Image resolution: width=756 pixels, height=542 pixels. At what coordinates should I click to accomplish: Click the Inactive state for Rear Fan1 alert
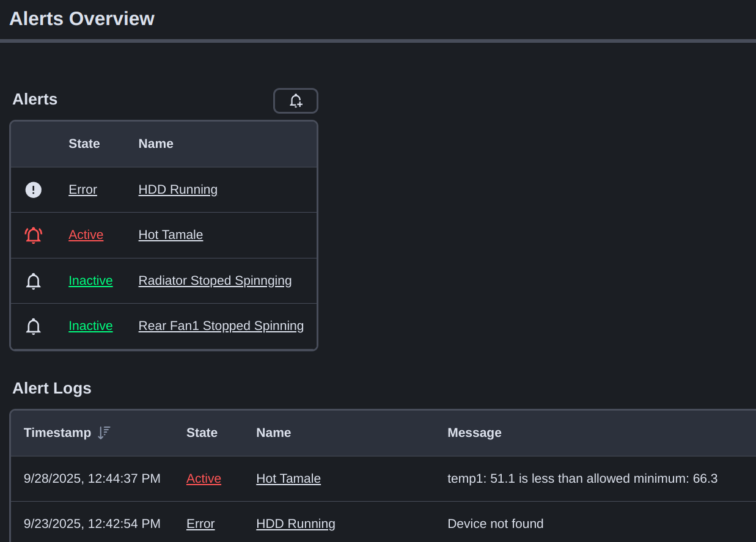(90, 326)
